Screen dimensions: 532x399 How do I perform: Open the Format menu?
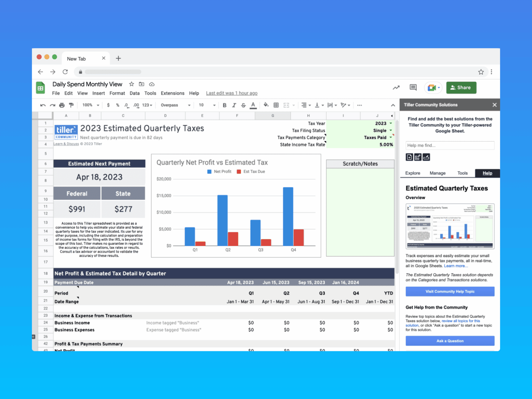(117, 93)
